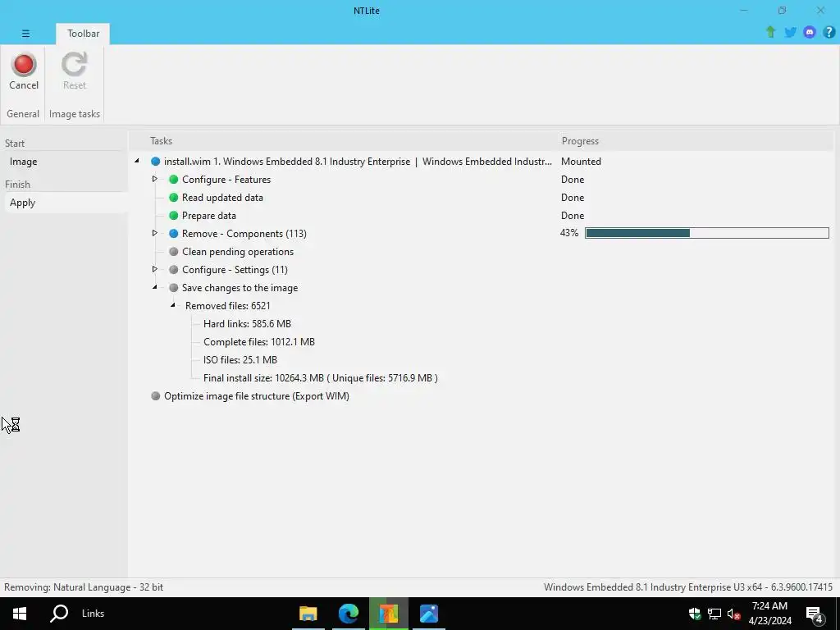Screen dimensions: 840x630
Task: Click gray status dot of Clean pending operations
Action: pos(174,252)
